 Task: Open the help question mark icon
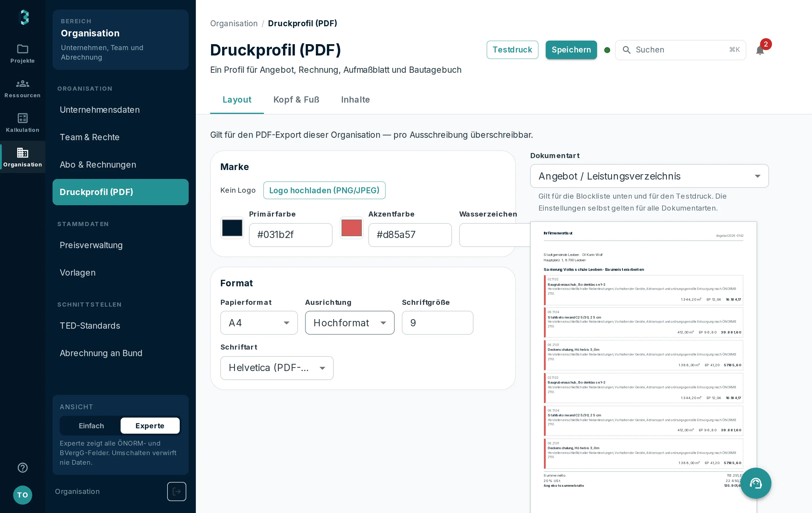coord(23,468)
